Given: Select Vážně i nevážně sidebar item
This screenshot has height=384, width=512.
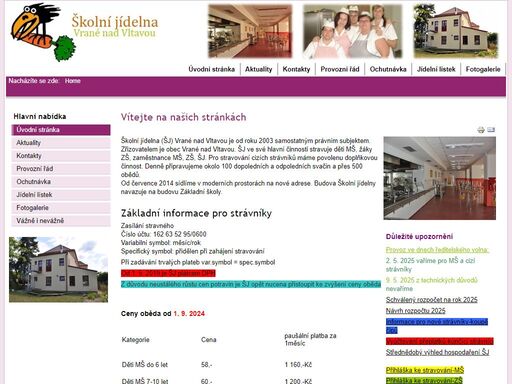Looking at the screenshot, I should click(x=61, y=221).
